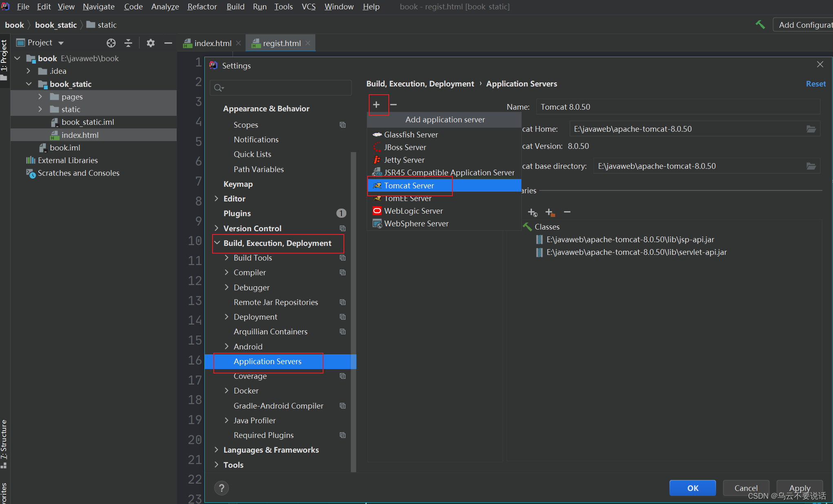Click Settings tree scrollbar
Screen dimensions: 833x504
pos(354,312)
